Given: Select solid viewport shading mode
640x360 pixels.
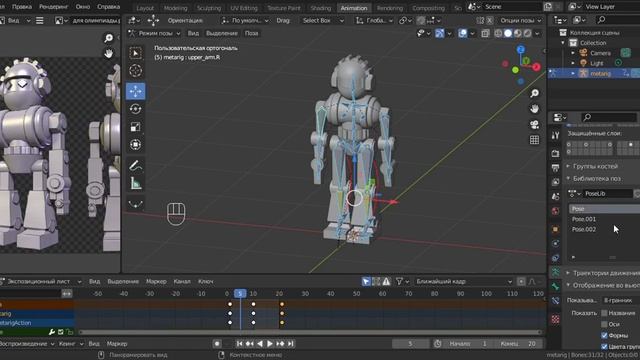Looking at the screenshot, I should (508, 33).
